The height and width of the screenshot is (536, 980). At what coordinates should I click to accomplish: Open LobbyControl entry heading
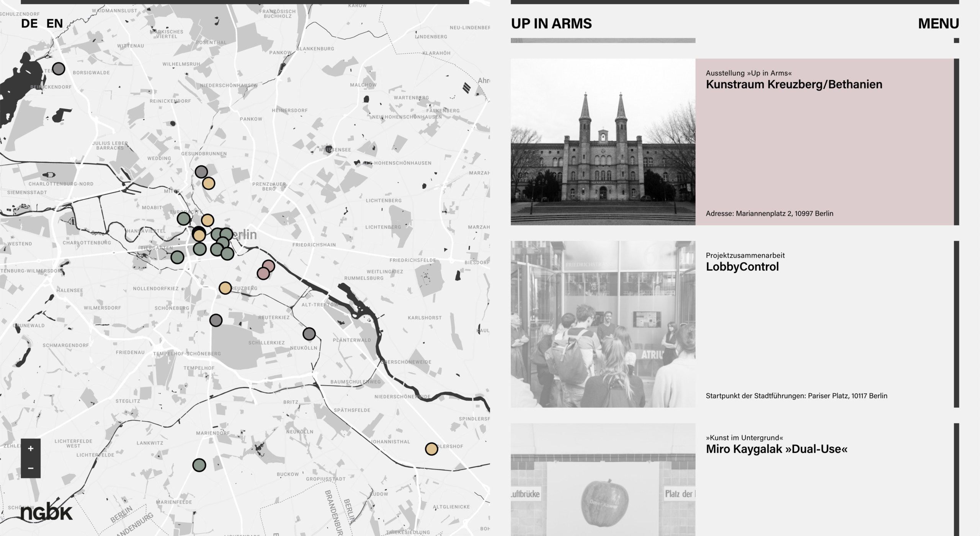click(742, 267)
